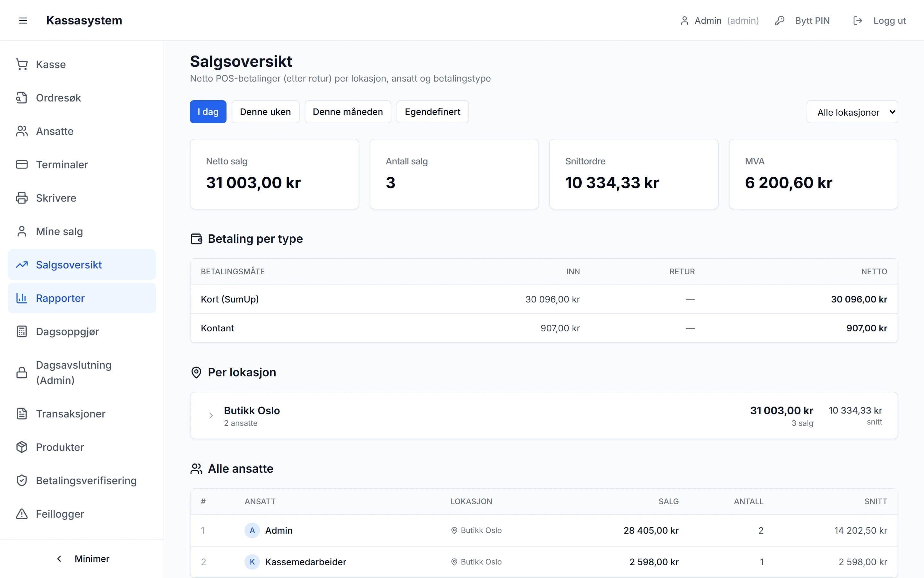The image size is (924, 578).
Task: Open the Dagsoppgjør menu item
Action: tap(82, 331)
